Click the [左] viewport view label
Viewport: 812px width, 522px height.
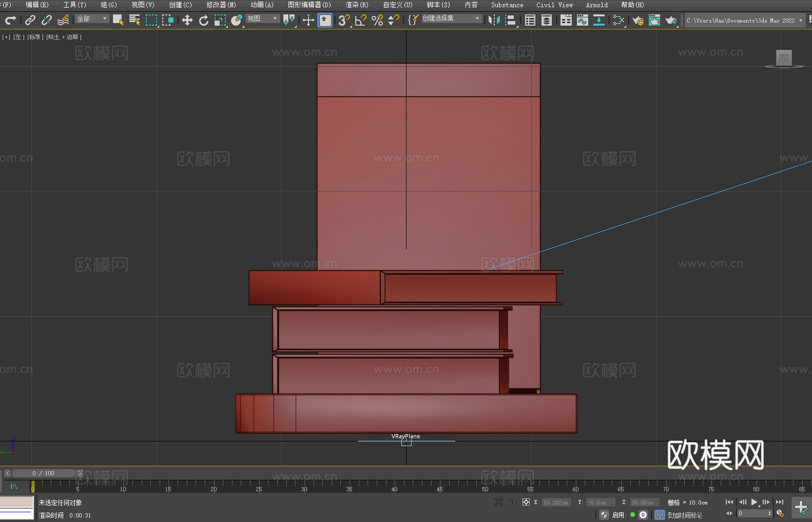(x=18, y=37)
